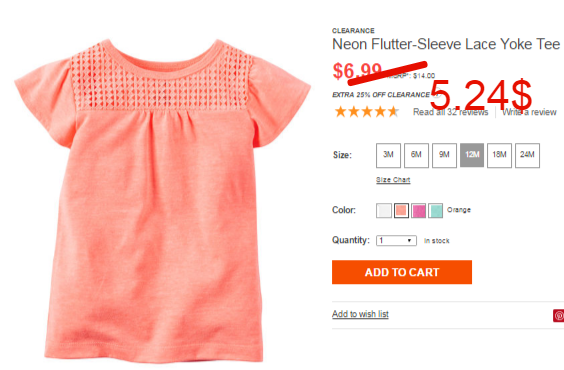This screenshot has width=564, height=370.
Task: Click the Pinterest share icon
Action: pos(559,315)
